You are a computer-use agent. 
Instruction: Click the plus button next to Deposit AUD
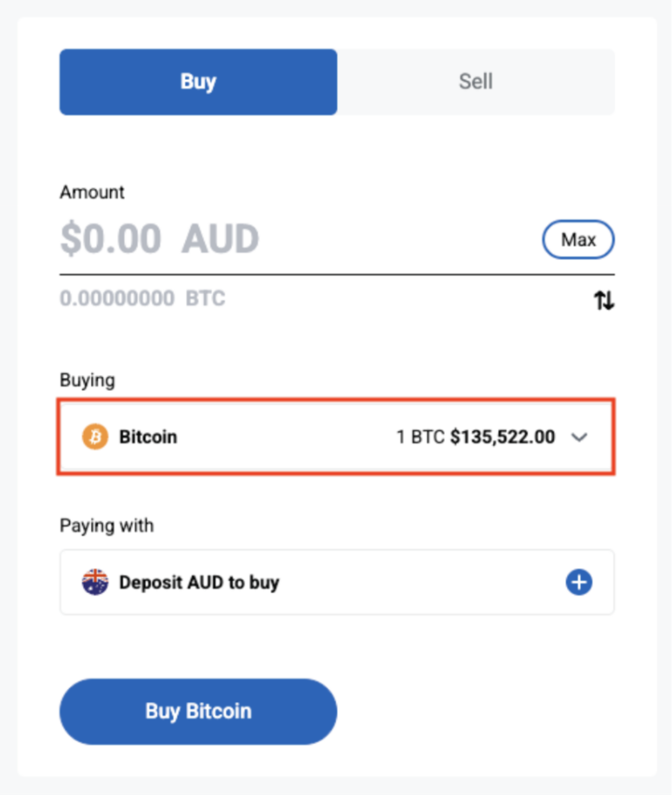[x=578, y=582]
